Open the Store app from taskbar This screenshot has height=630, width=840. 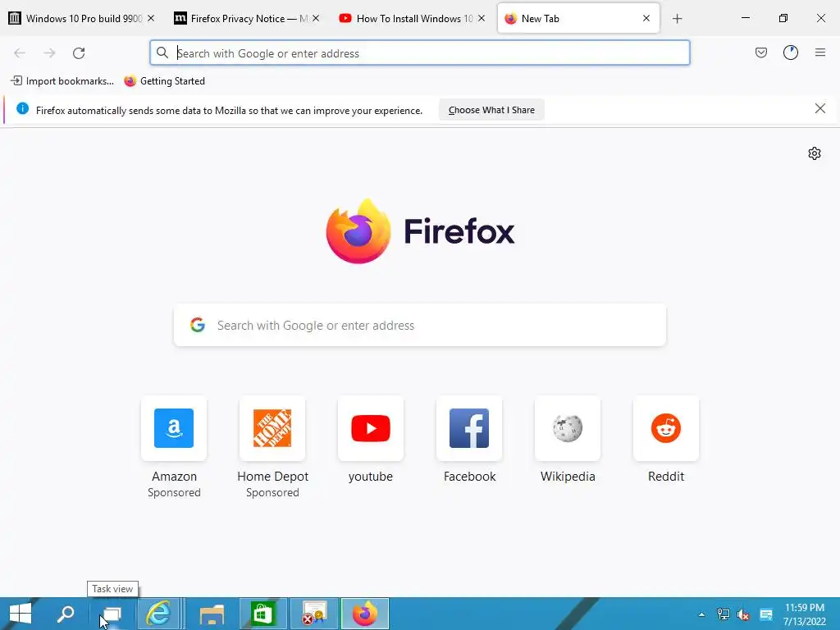point(262,614)
